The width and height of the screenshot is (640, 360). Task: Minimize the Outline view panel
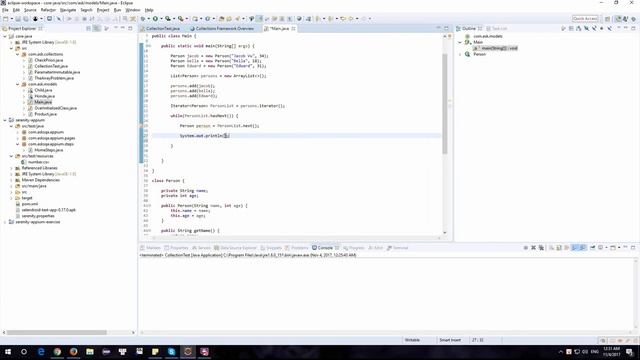(625, 29)
